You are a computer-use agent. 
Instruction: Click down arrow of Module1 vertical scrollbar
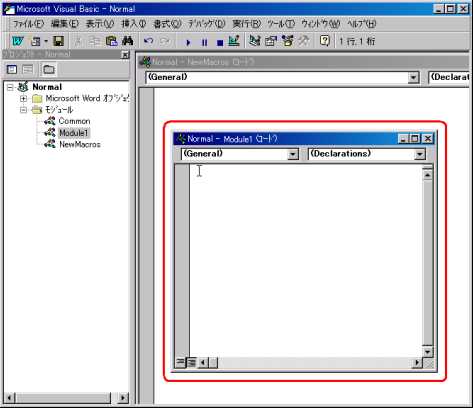click(x=428, y=352)
